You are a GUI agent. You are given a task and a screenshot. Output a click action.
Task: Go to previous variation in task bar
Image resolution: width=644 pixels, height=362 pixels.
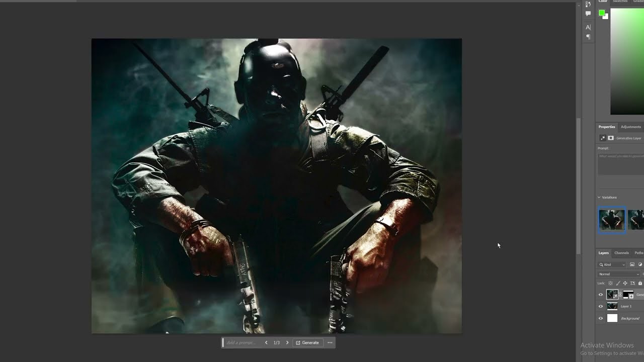click(x=266, y=343)
